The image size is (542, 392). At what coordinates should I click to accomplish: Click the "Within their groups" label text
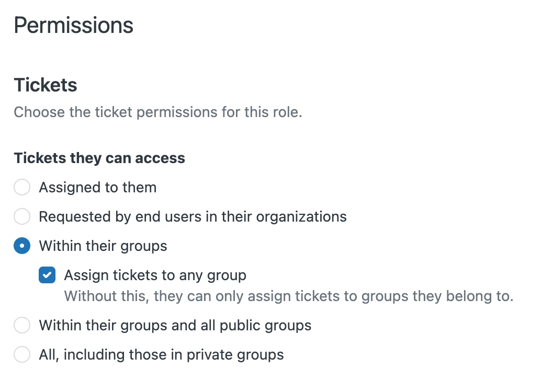tap(103, 246)
